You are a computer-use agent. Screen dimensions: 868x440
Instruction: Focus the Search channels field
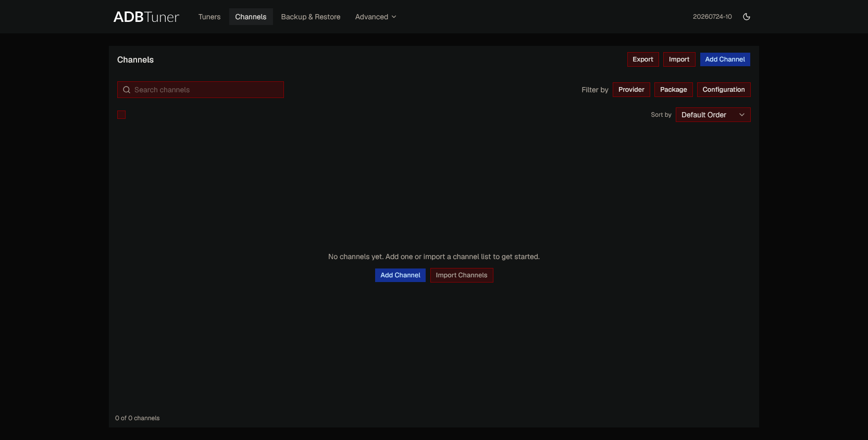click(201, 90)
